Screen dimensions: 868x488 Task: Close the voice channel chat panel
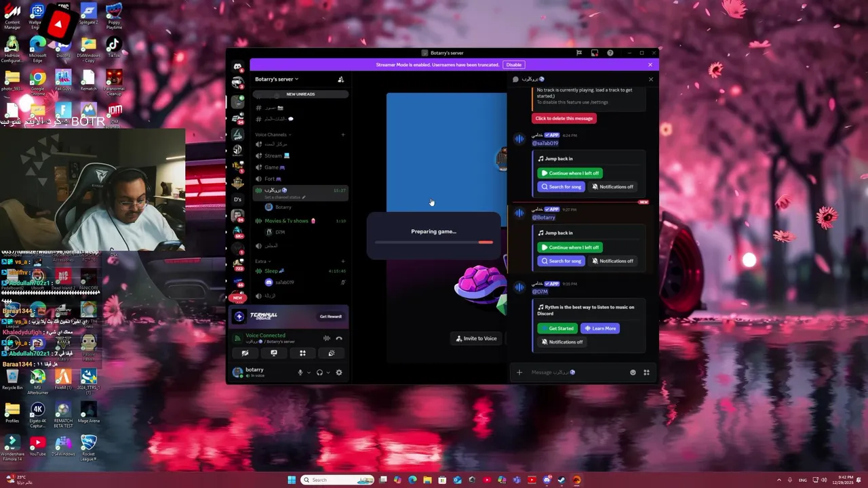point(650,79)
